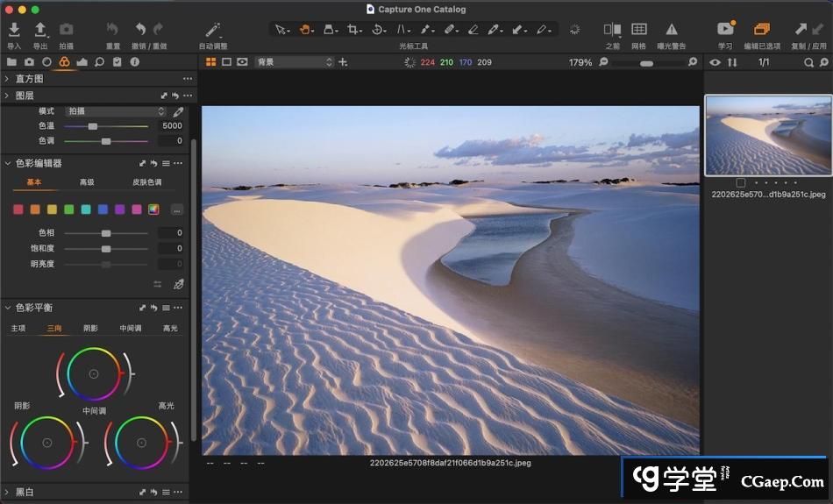Screen dimensions: 833x504
Task: Select the Crop tool in cursor tools
Action: tap(353, 30)
